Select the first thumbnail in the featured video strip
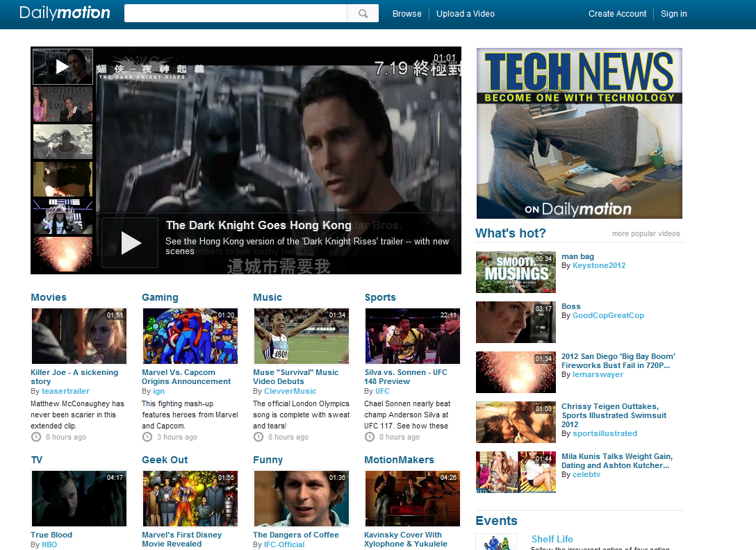The image size is (756, 550). (x=63, y=66)
